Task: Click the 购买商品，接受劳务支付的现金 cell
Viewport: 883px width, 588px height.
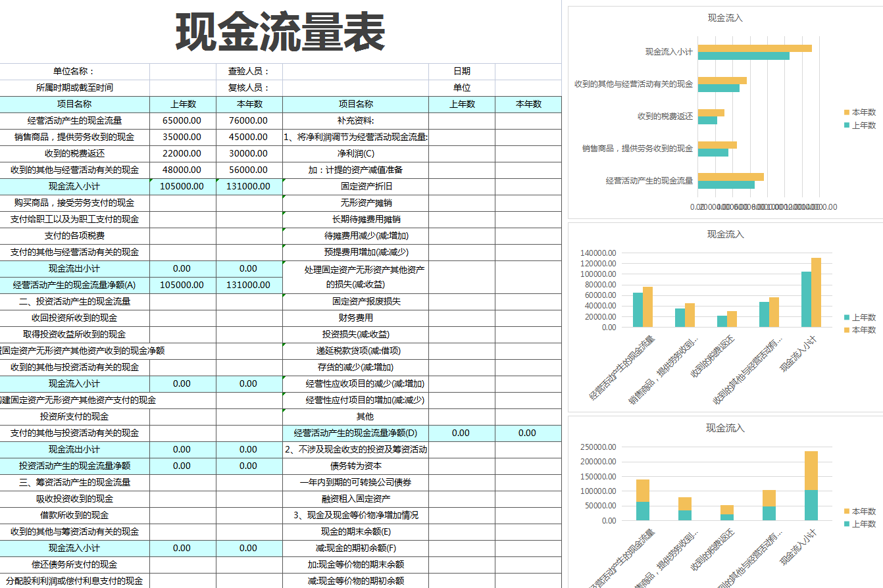Action: coord(74,203)
